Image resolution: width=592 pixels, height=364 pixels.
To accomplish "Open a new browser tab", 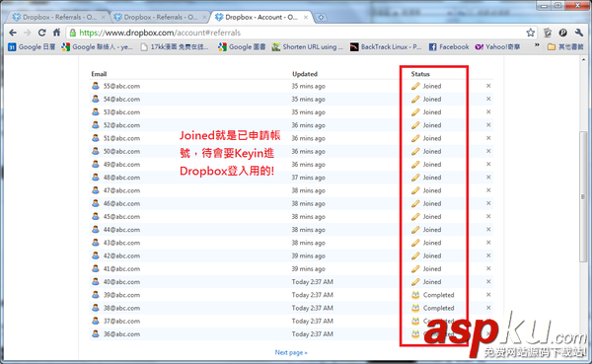I will coord(321,18).
